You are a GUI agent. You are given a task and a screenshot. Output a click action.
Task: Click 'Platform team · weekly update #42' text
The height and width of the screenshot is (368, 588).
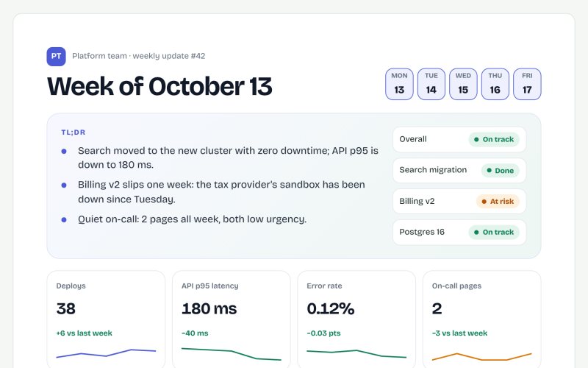138,56
